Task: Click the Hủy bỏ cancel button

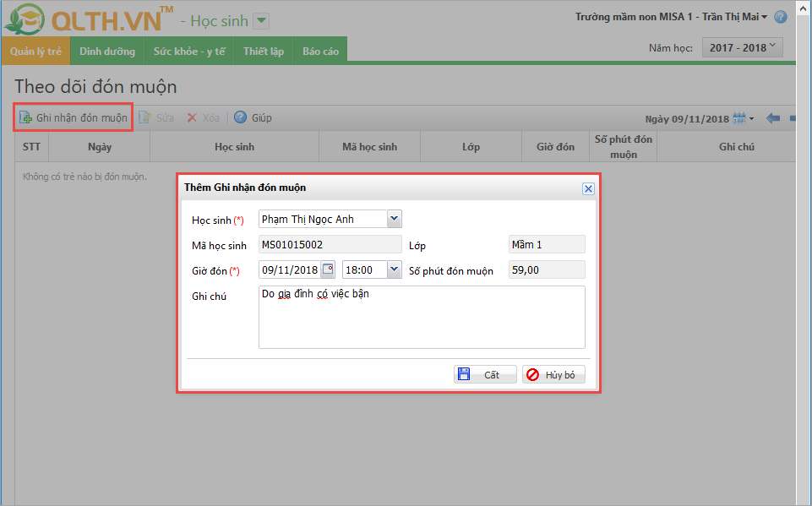Action: point(553,374)
